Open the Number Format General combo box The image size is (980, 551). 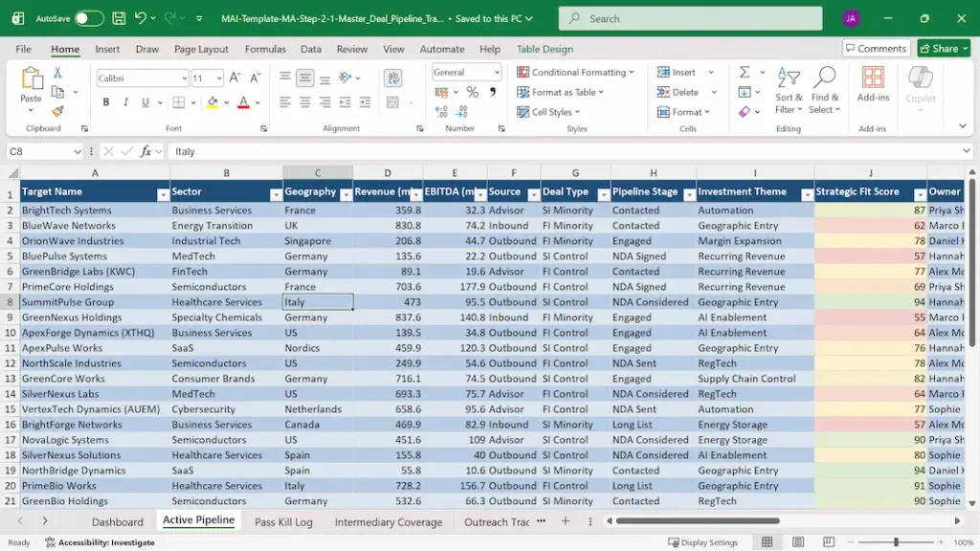pyautogui.click(x=466, y=73)
